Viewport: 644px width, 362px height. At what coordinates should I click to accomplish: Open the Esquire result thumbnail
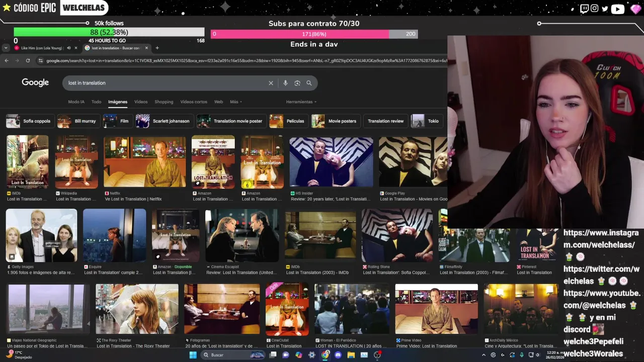(x=114, y=236)
